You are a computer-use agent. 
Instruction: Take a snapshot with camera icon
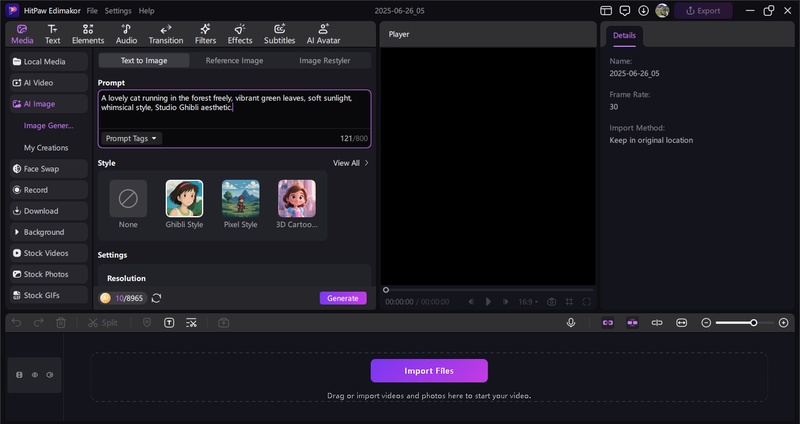(552, 302)
